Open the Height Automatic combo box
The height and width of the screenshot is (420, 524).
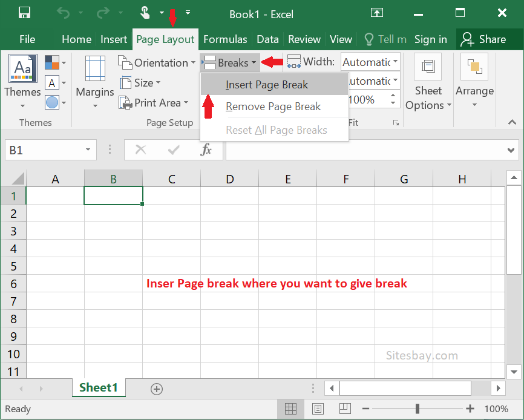[x=373, y=80]
